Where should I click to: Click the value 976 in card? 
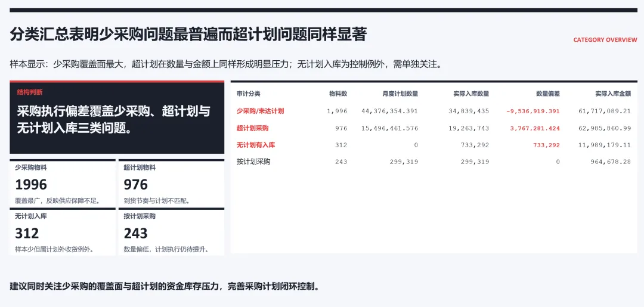[135, 185]
